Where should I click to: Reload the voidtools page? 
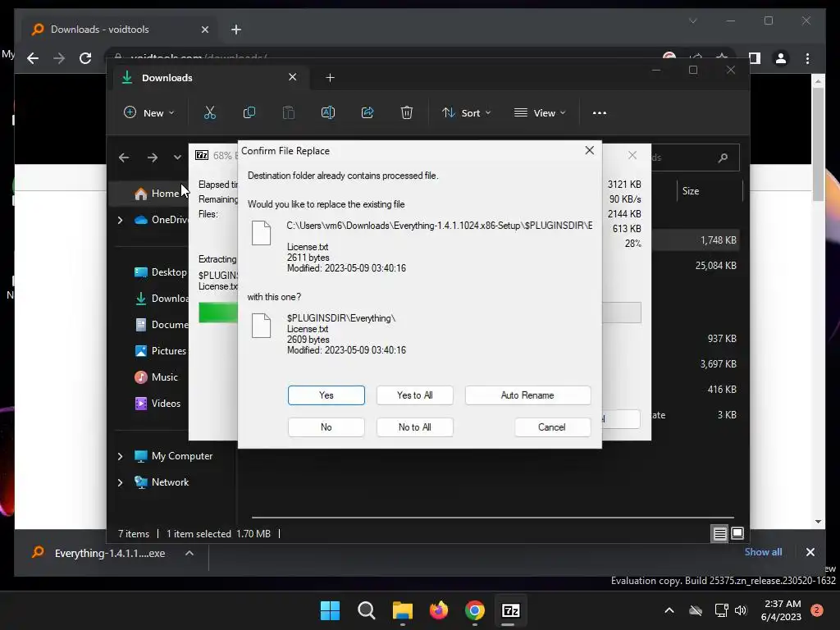pos(85,58)
